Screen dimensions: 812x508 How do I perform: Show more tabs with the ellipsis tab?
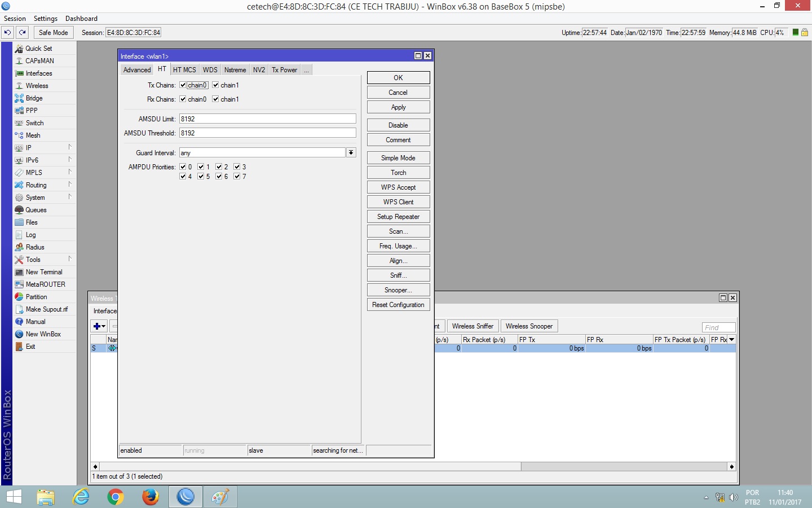point(307,70)
